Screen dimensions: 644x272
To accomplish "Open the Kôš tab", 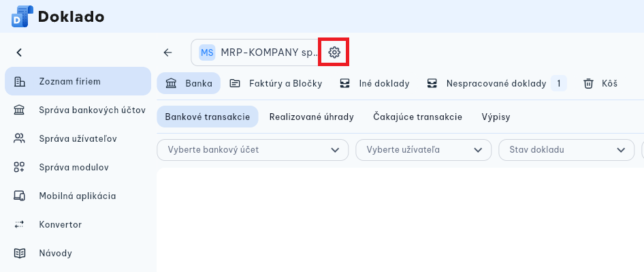I will (600, 84).
